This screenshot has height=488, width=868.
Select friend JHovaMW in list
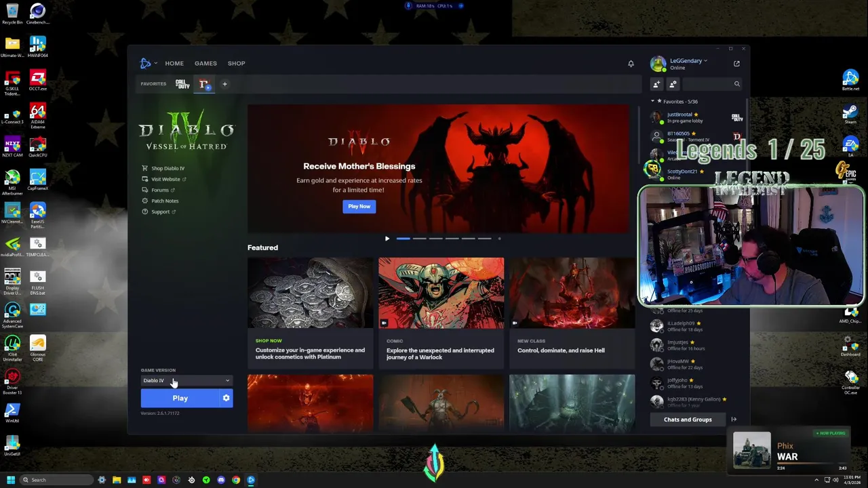click(697, 364)
